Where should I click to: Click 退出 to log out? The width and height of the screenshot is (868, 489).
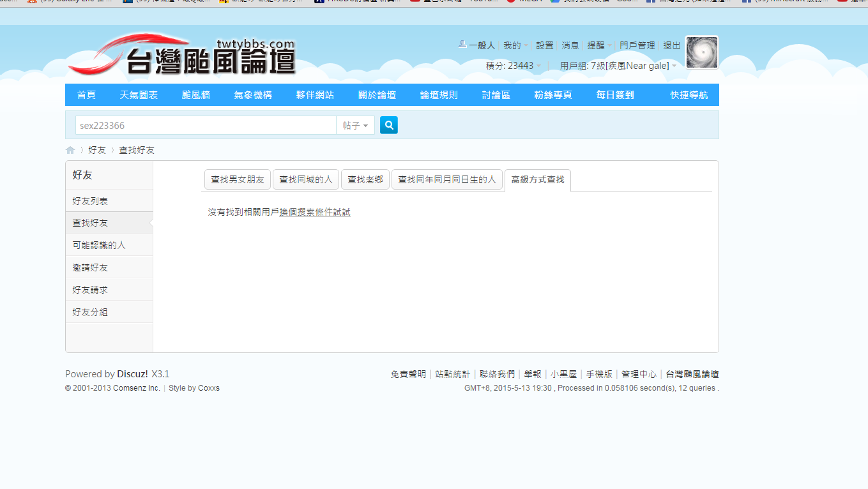672,45
